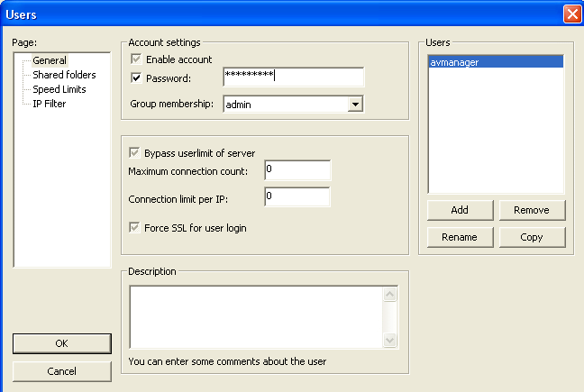
Task: Select the General page in tree
Action: [x=50, y=60]
